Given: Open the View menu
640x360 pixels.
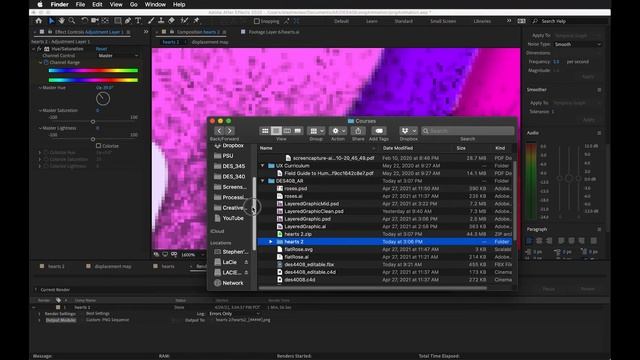Looking at the screenshot, I should 116,4.
